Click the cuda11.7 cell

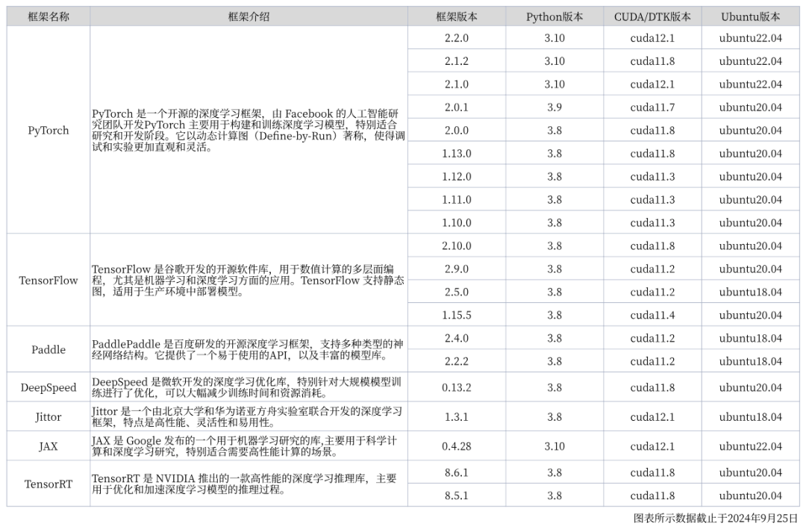pos(652,107)
